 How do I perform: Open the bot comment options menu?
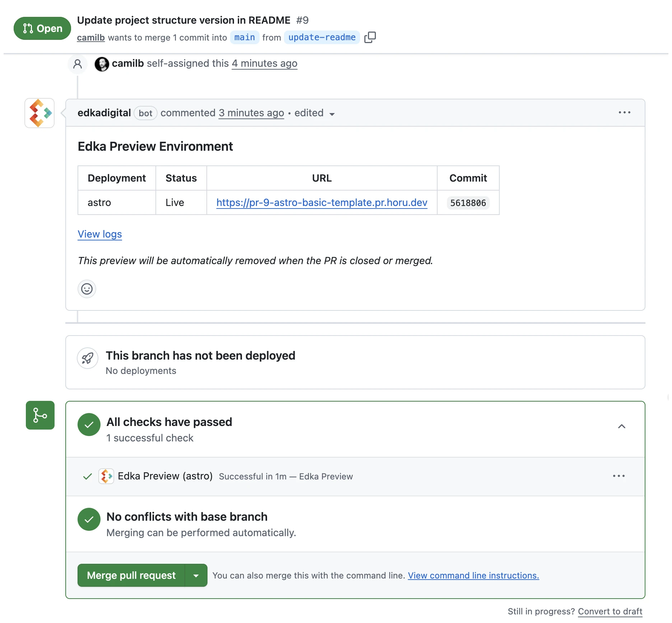pos(624,113)
